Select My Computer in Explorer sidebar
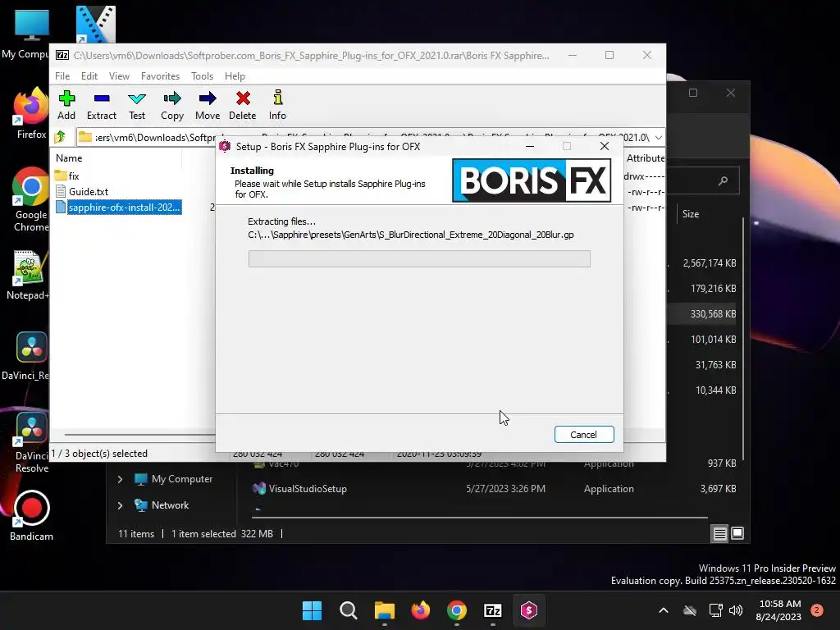 174,479
